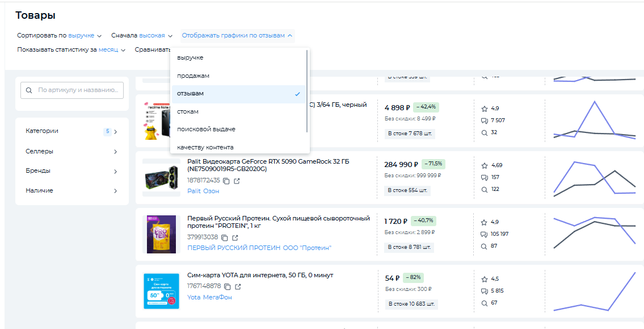Click the protein product thumbnail image
644x329 pixels.
point(162,234)
